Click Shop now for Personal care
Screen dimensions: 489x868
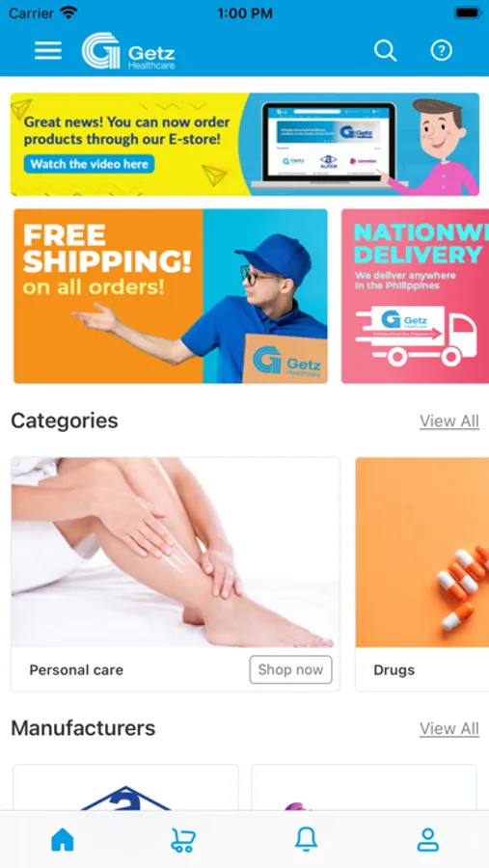tap(290, 670)
